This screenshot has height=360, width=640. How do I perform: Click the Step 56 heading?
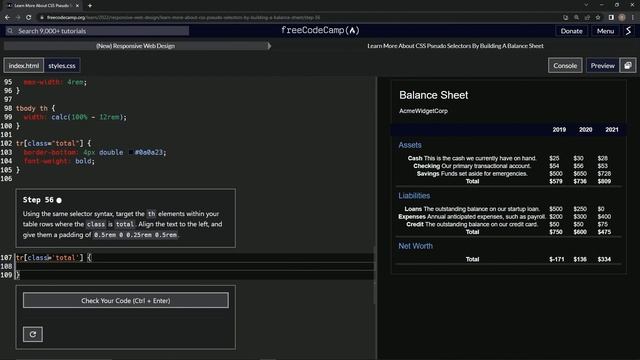point(38,200)
